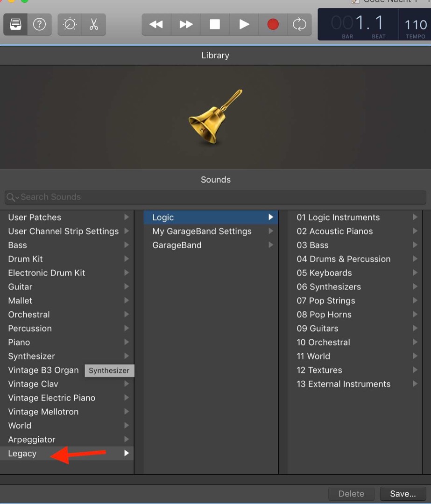The image size is (431, 504).
Task: Click the Stop transport button
Action: pyautogui.click(x=215, y=24)
